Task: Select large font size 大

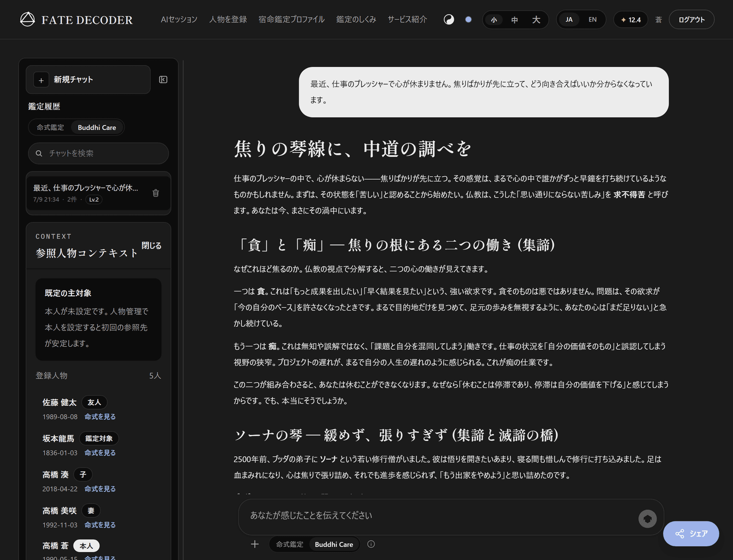Action: [536, 20]
